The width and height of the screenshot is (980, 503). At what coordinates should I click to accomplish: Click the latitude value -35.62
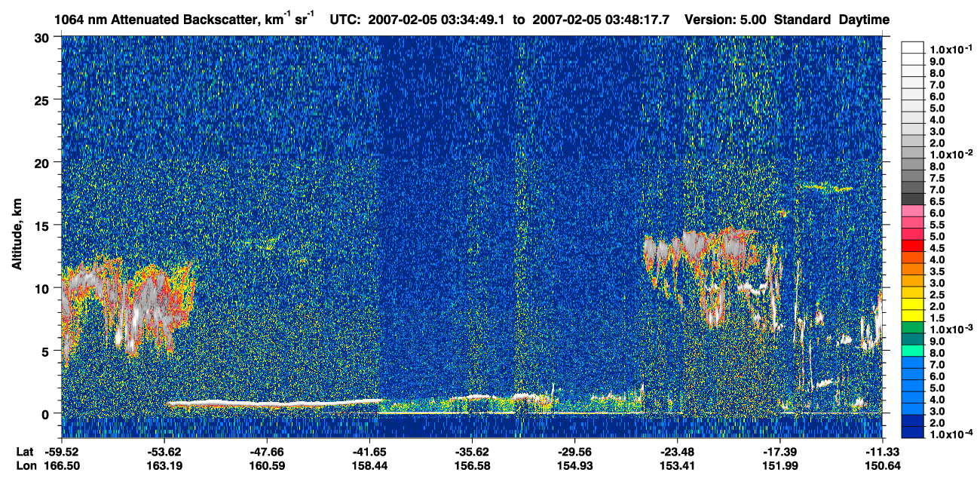coord(472,451)
